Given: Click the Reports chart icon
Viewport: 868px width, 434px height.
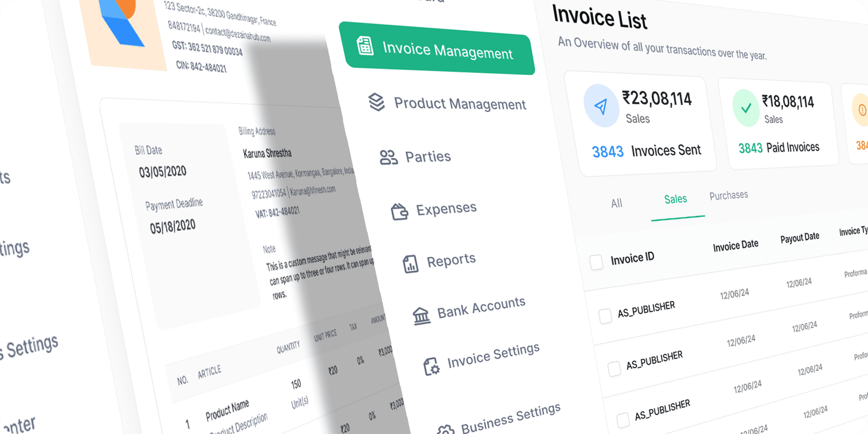Looking at the screenshot, I should point(410,264).
